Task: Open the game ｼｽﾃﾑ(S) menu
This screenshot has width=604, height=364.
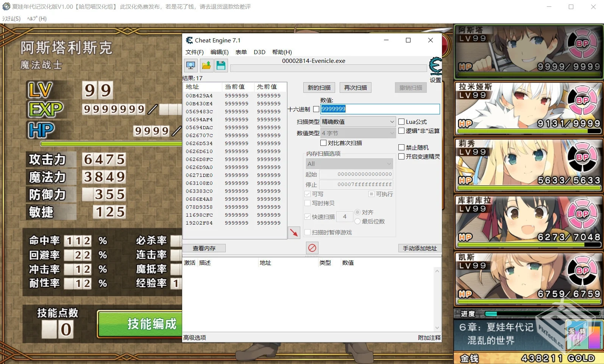Action: (x=11, y=19)
